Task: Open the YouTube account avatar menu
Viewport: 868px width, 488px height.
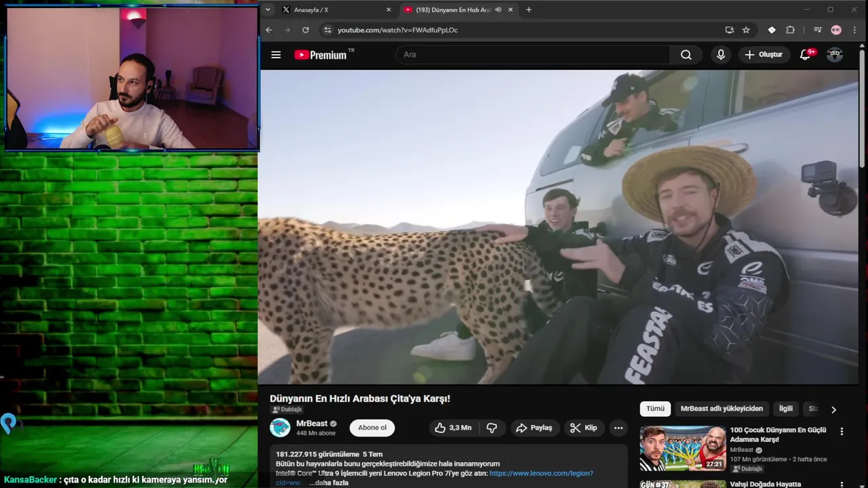Action: coord(835,55)
